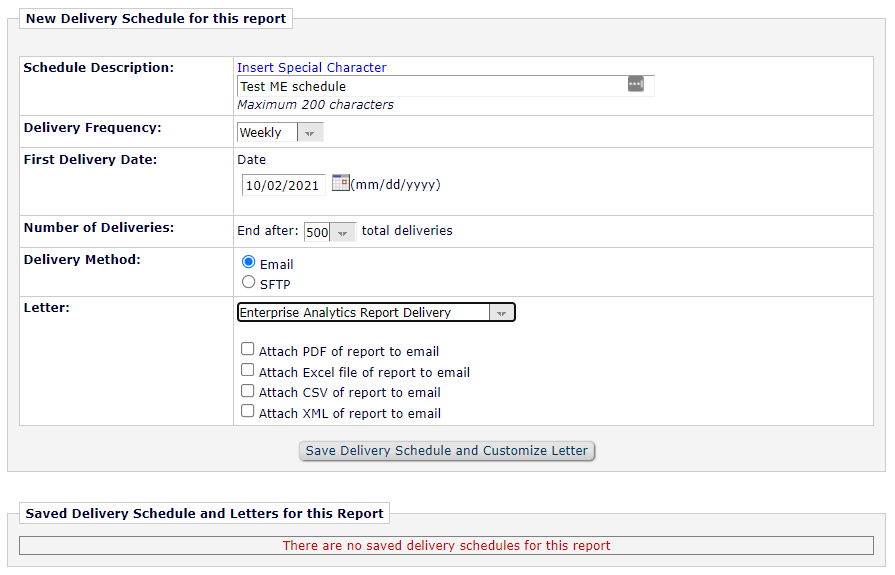The height and width of the screenshot is (575, 895).
Task: Check Attach Excel file of report
Action: click(248, 370)
